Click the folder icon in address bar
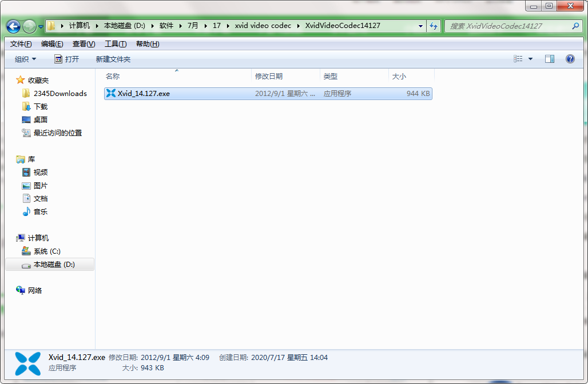 [x=51, y=26]
